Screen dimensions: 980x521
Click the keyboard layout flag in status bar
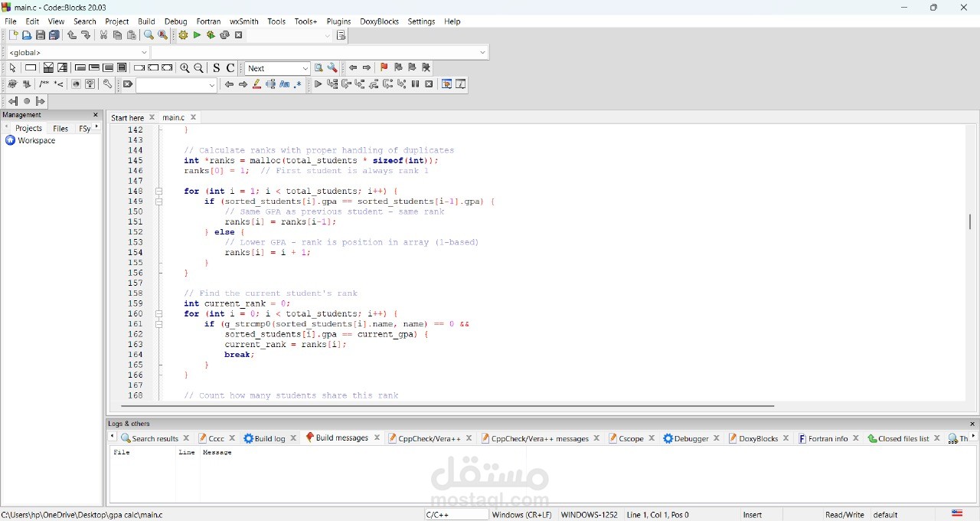click(957, 514)
